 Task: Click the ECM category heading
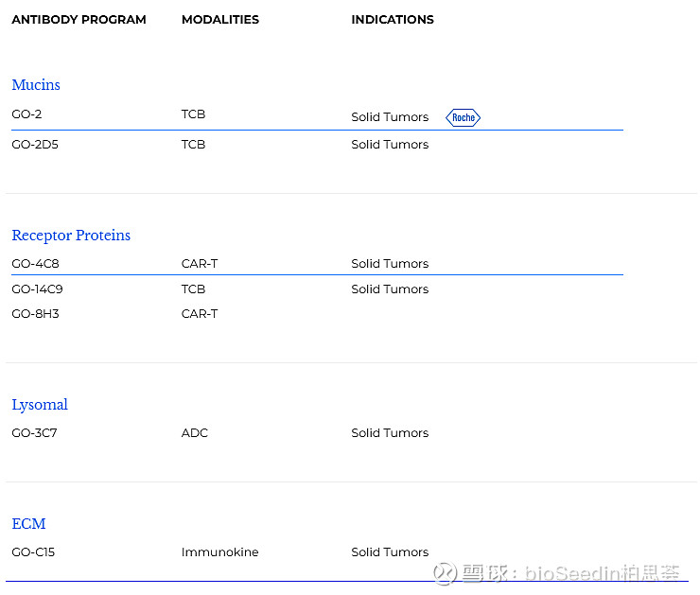click(x=28, y=524)
